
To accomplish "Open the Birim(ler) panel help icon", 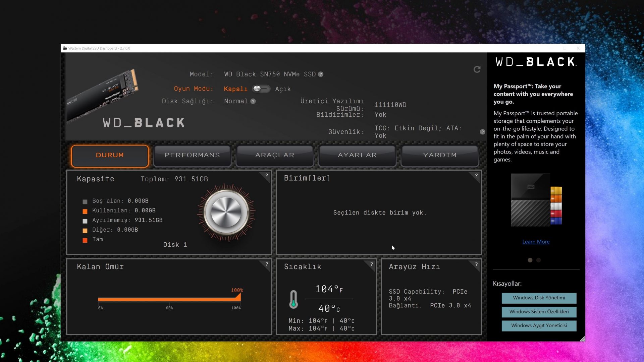I will tap(476, 175).
